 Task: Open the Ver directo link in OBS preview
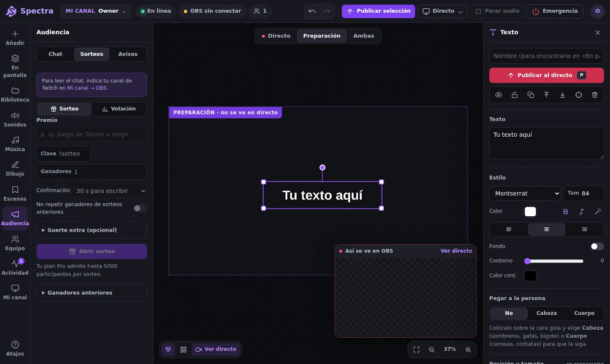click(456, 251)
